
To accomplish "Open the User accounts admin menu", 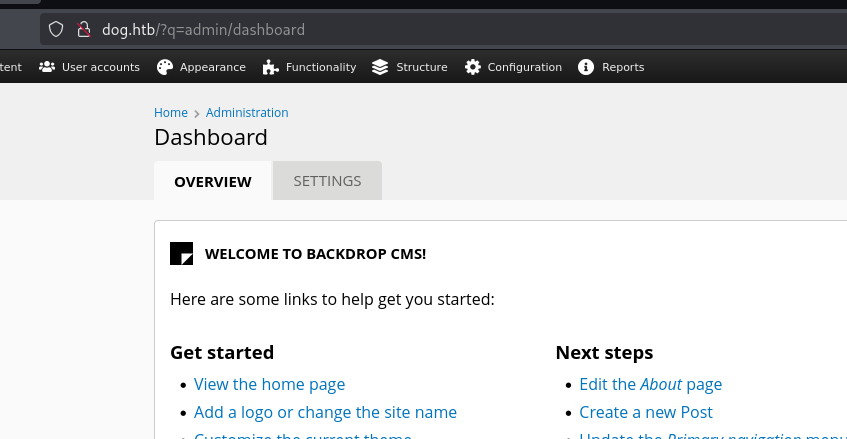I will 100,67.
